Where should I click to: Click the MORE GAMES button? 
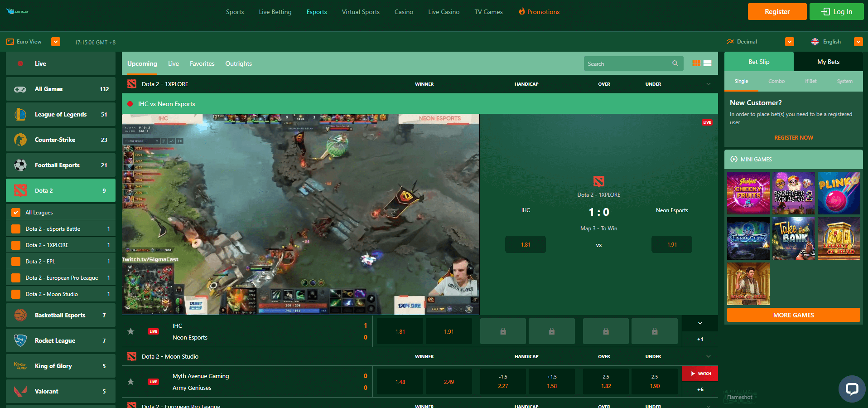click(x=793, y=315)
